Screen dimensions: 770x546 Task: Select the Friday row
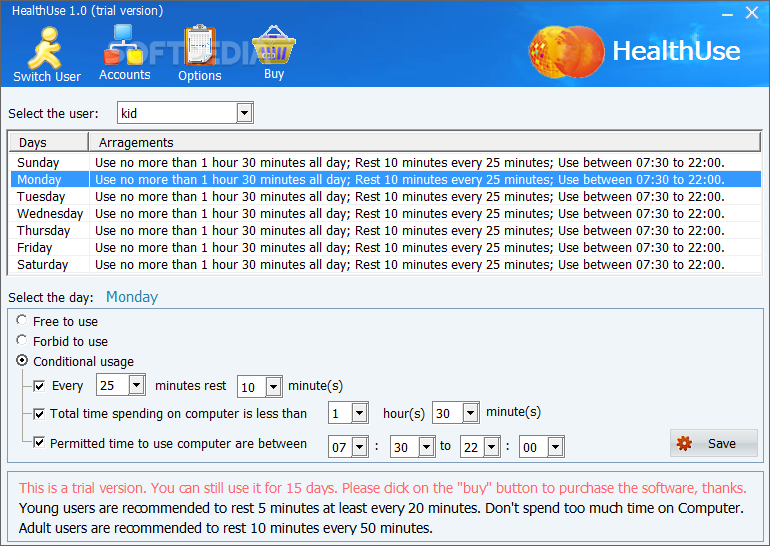[385, 247]
